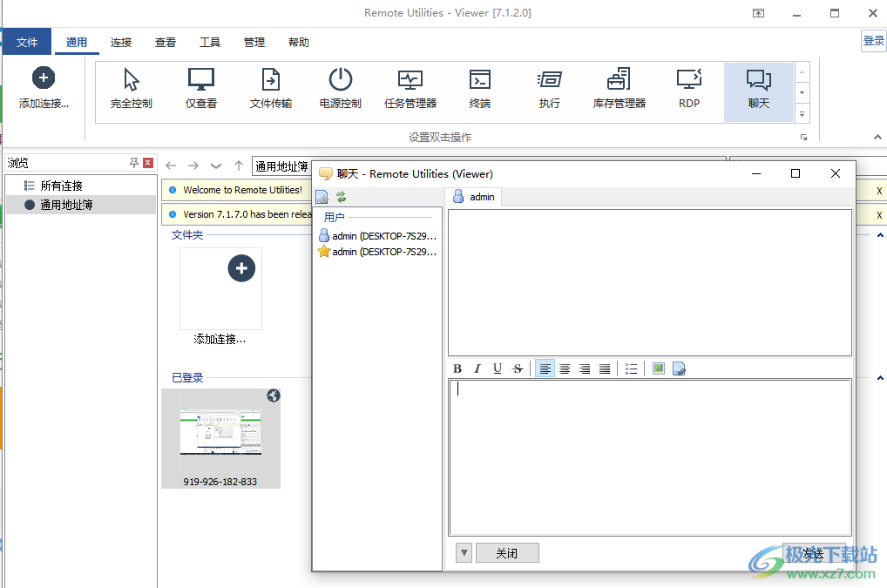The height and width of the screenshot is (588, 887).
Task: Pin the 浏览 browse panel
Action: (134, 163)
